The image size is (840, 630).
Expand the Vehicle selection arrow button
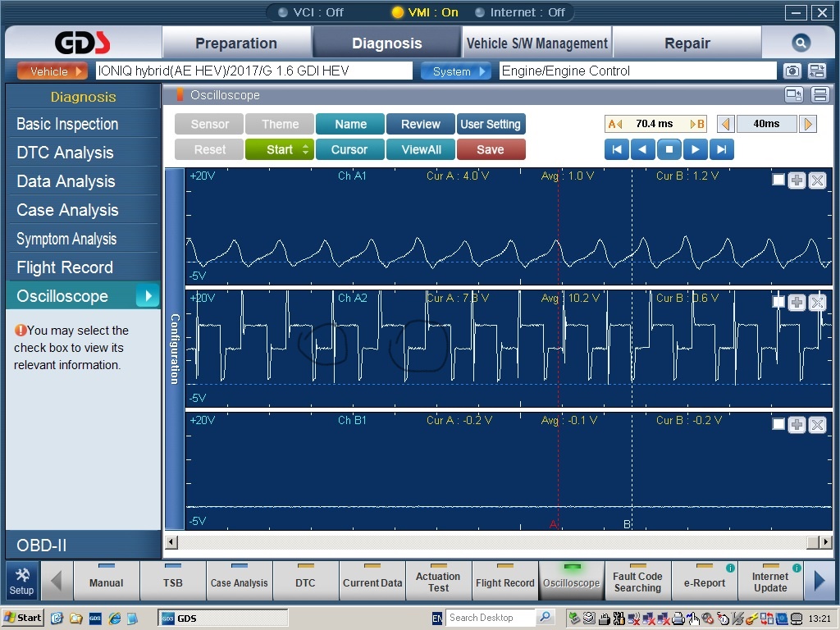52,71
